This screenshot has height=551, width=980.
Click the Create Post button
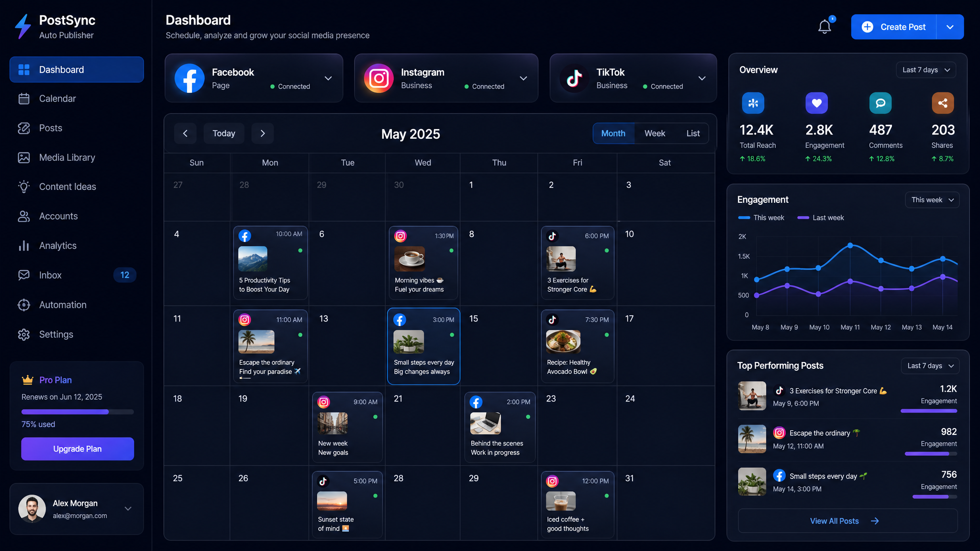(x=893, y=27)
